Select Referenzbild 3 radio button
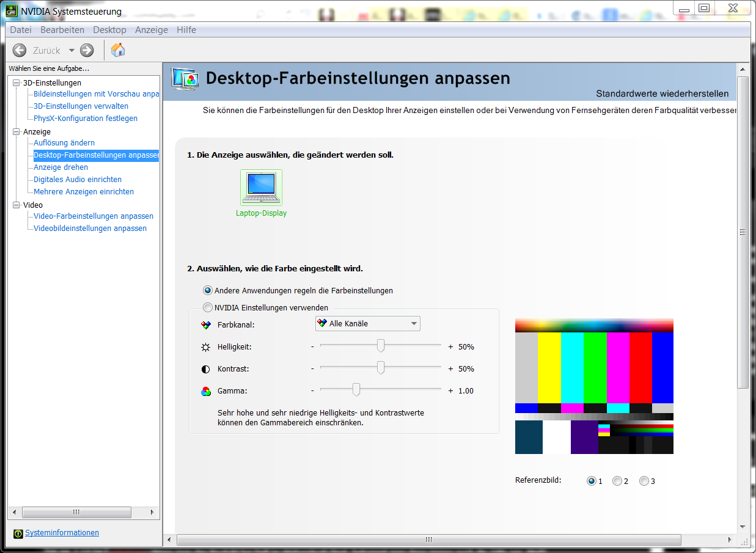This screenshot has height=553, width=756. coord(644,481)
